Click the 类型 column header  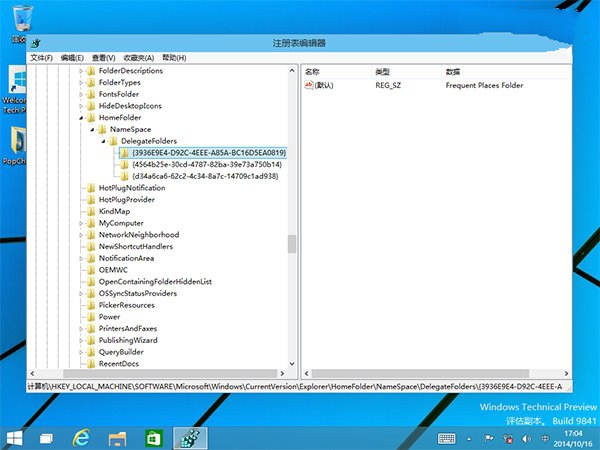tap(407, 72)
